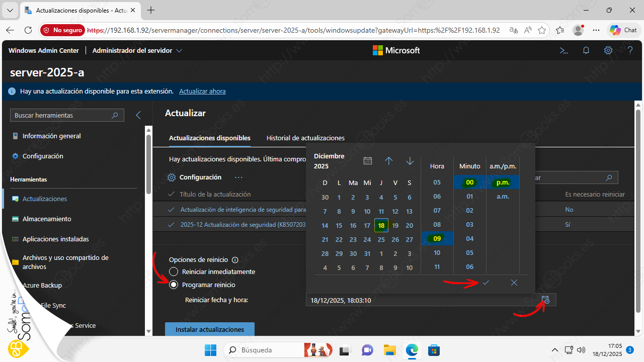Switch to Historial de actualizaciones tab
The height and width of the screenshot is (362, 644).
[x=305, y=138]
